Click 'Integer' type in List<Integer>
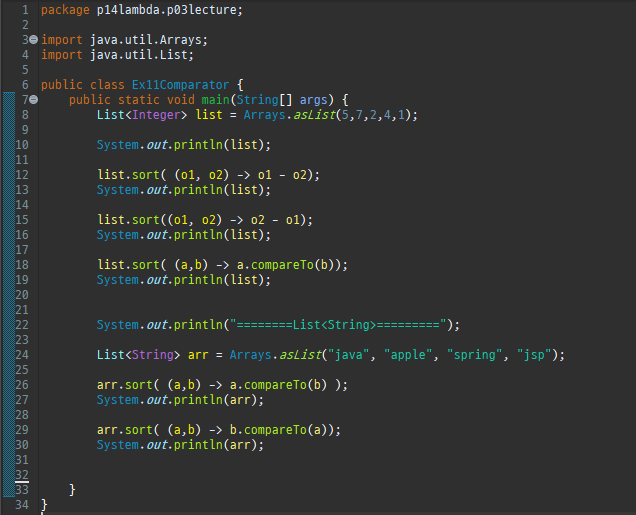The height and width of the screenshot is (515, 636). [156, 115]
